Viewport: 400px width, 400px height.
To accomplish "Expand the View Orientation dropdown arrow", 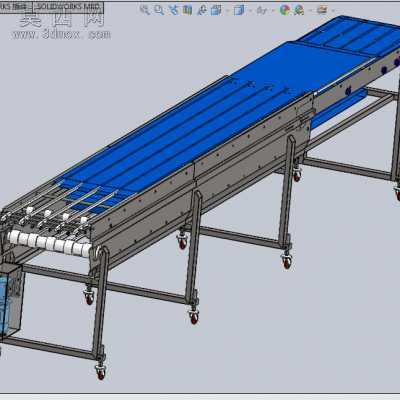I will coord(228,11).
